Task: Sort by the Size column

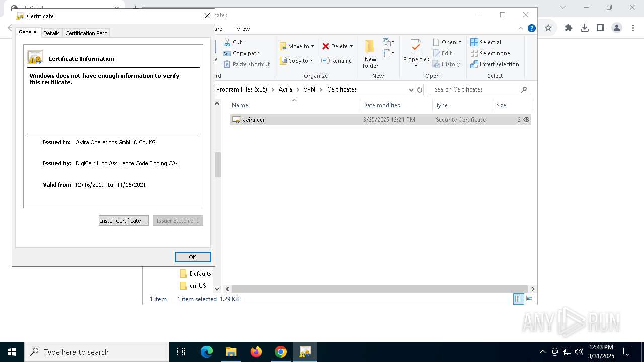Action: point(513,105)
